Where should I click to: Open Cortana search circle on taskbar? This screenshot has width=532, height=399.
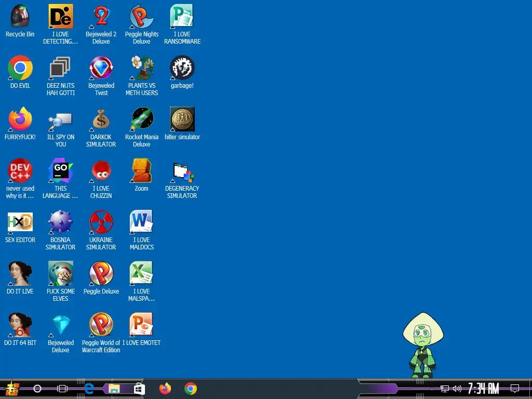tap(37, 389)
